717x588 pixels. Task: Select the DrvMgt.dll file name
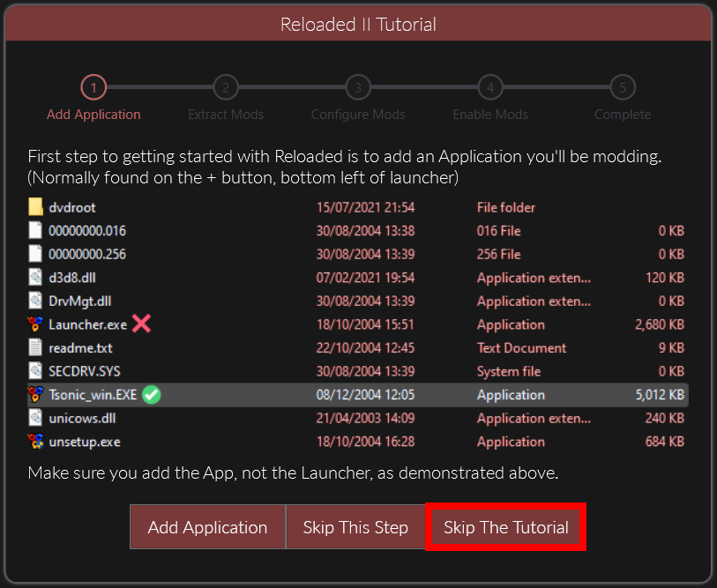click(80, 301)
